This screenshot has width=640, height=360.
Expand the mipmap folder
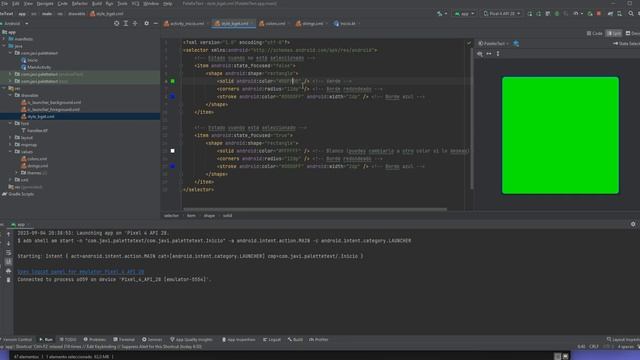point(10,144)
